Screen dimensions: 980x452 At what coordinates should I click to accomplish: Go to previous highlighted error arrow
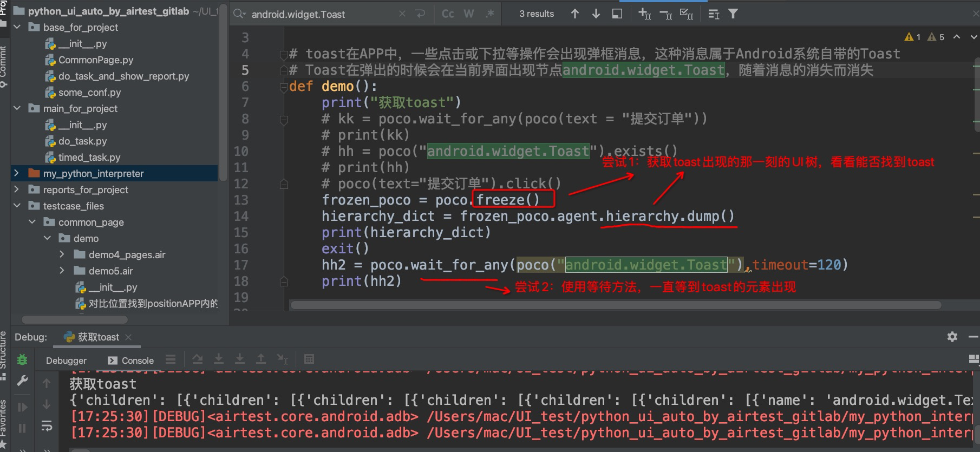pyautogui.click(x=957, y=37)
